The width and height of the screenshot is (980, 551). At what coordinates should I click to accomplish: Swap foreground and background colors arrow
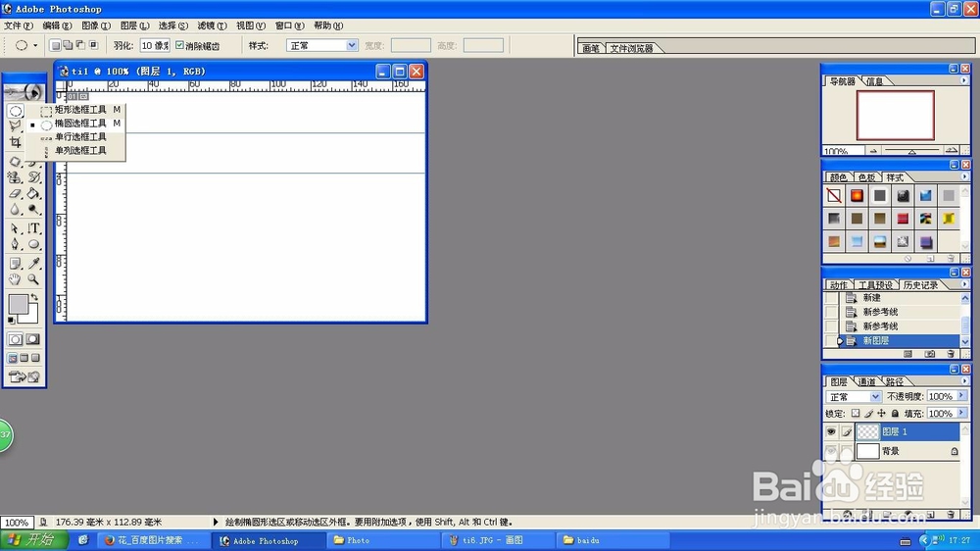(33, 297)
